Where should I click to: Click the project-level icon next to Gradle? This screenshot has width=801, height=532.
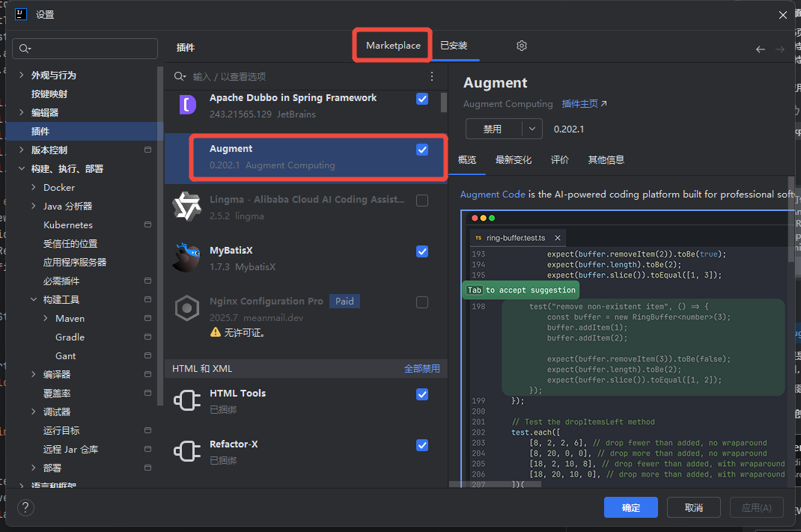[x=147, y=337]
